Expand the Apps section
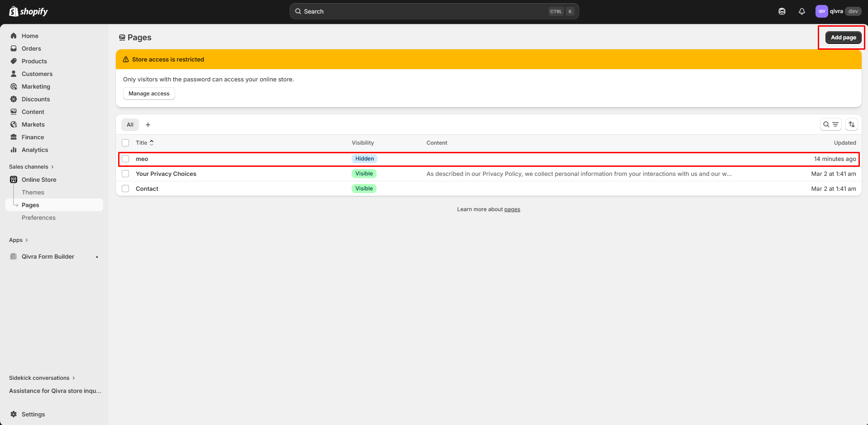868x425 pixels. click(19, 240)
